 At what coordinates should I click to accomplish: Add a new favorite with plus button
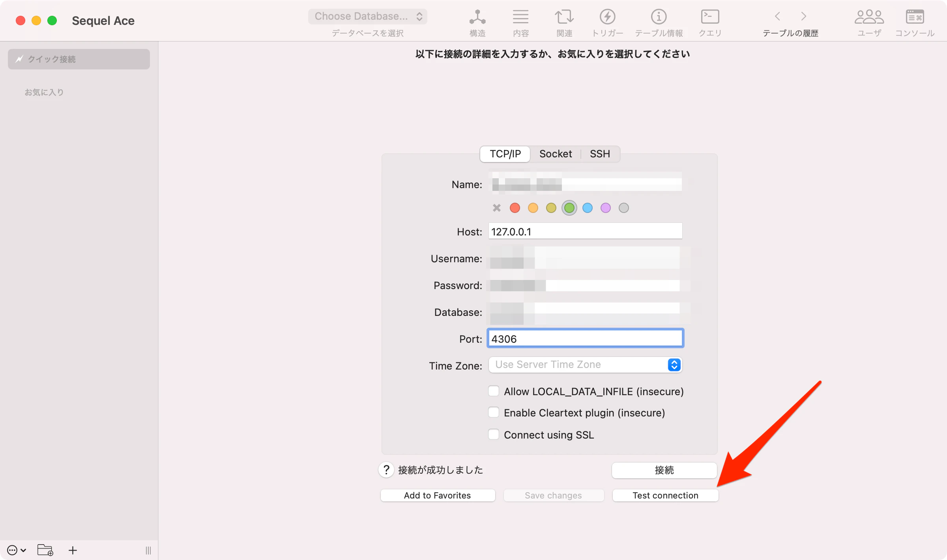click(73, 550)
